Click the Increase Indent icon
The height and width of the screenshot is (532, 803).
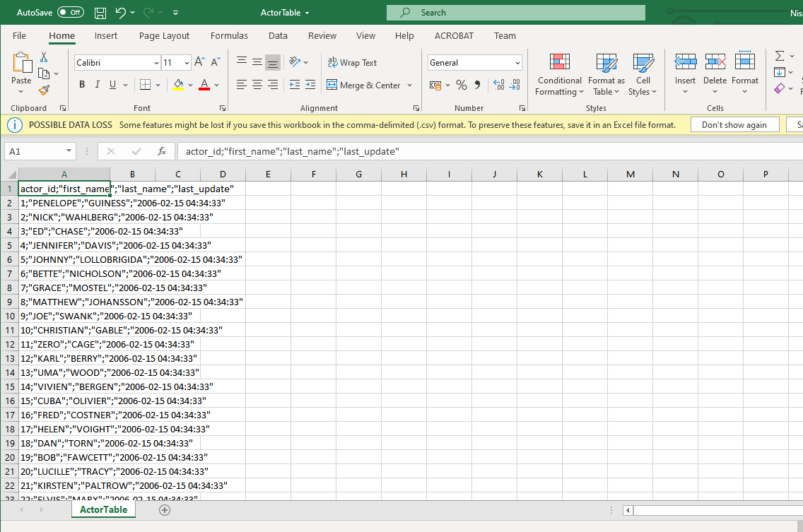(310, 85)
